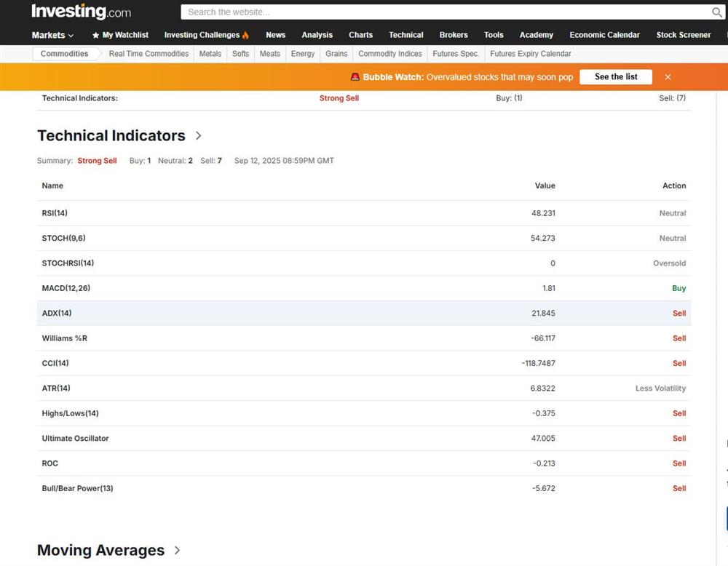Viewport: 728px width, 566px height.
Task: Click the Action column header
Action: coord(674,186)
